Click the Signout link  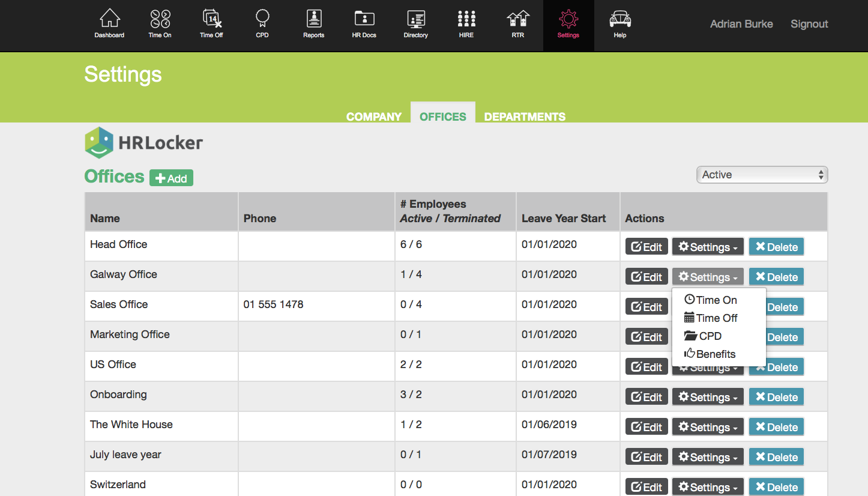tap(809, 24)
